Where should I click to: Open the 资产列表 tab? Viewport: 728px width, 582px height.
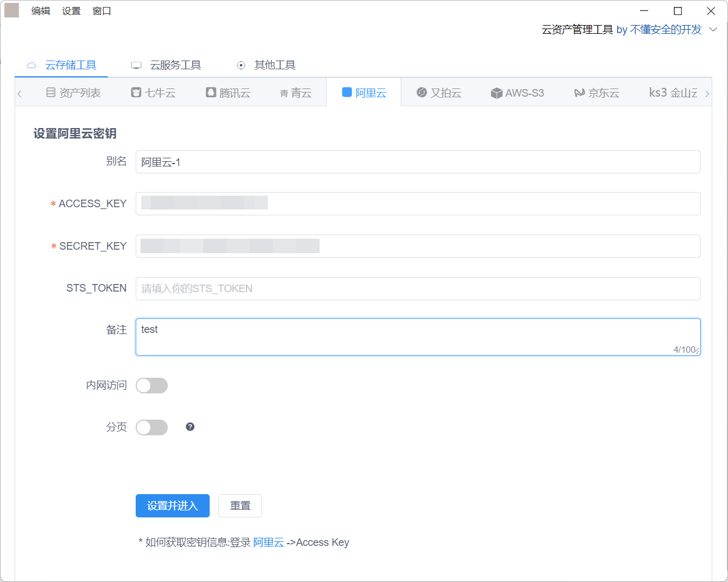pyautogui.click(x=73, y=93)
